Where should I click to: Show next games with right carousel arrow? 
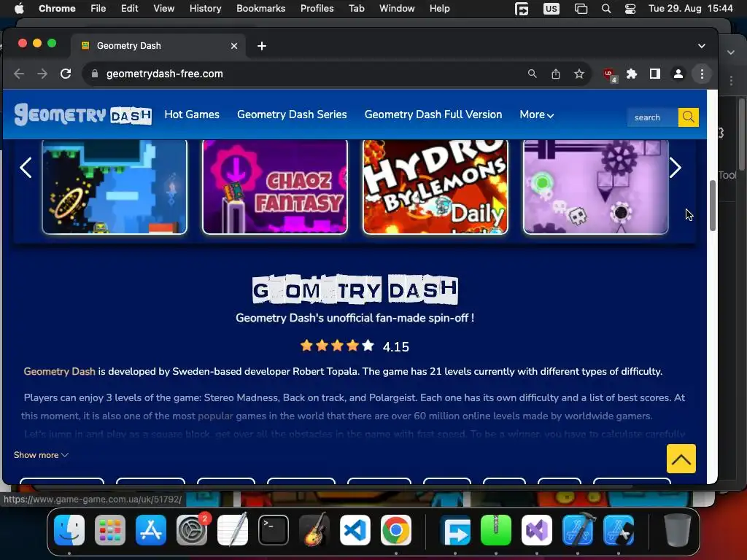pyautogui.click(x=675, y=168)
